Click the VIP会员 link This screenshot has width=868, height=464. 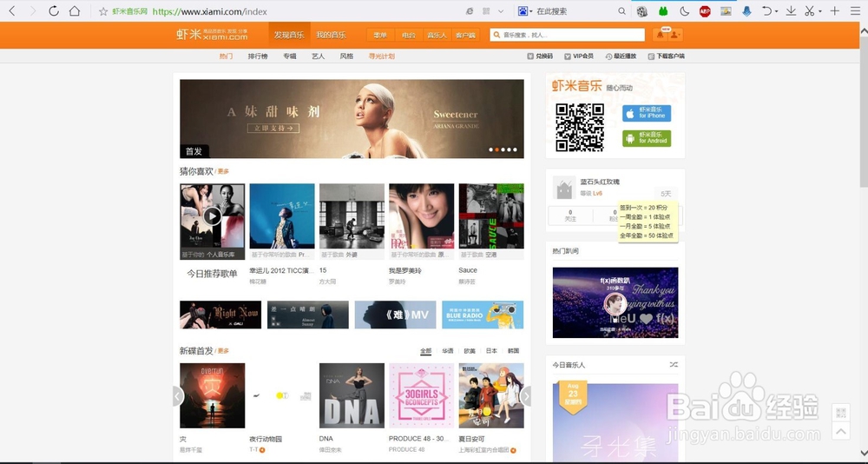579,56
